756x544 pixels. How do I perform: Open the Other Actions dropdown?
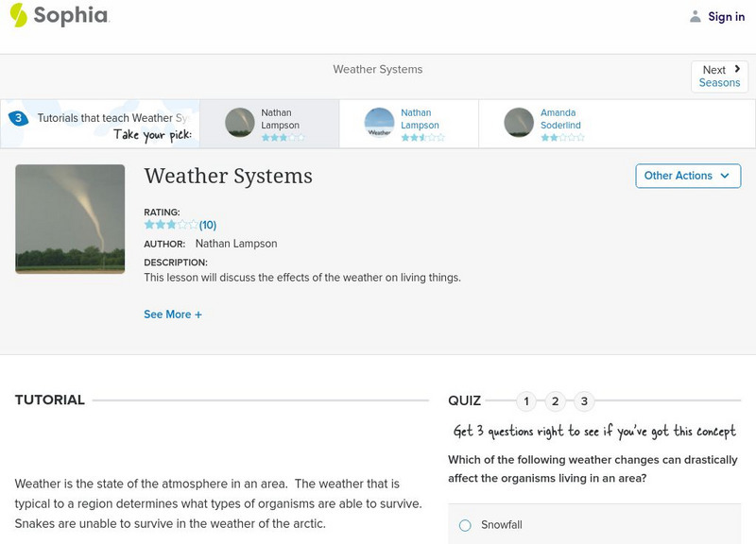click(687, 176)
